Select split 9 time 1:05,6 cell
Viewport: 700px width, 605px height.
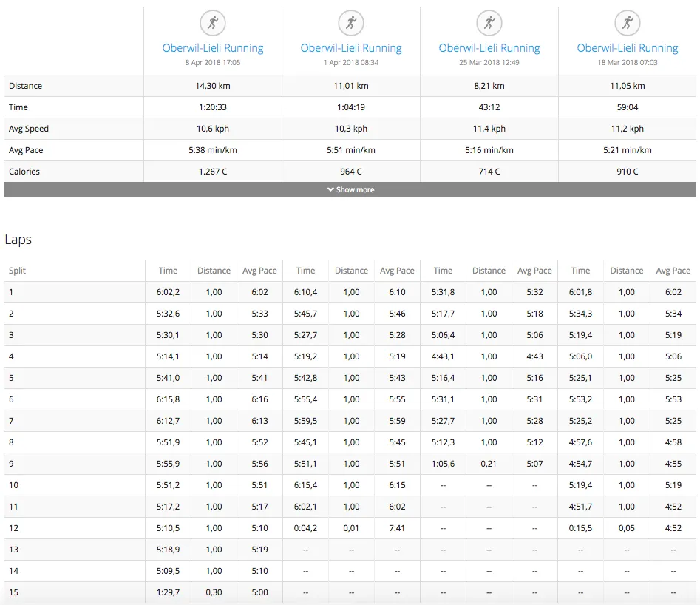(x=443, y=464)
